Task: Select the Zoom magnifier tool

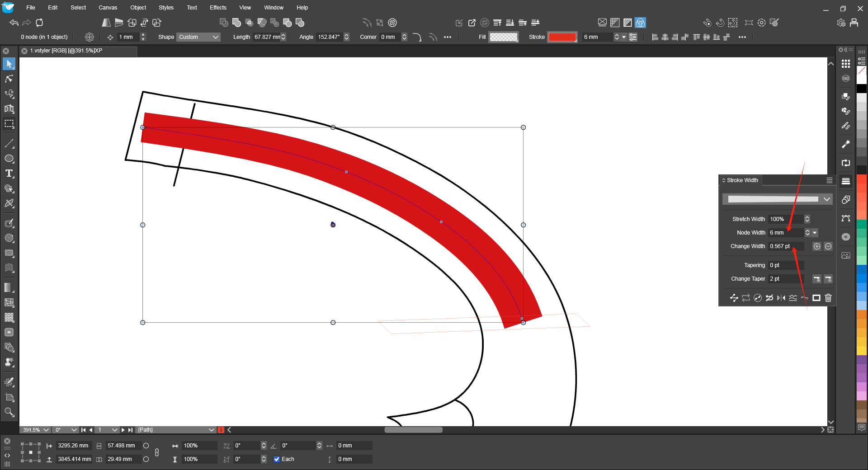Action: pos(9,412)
